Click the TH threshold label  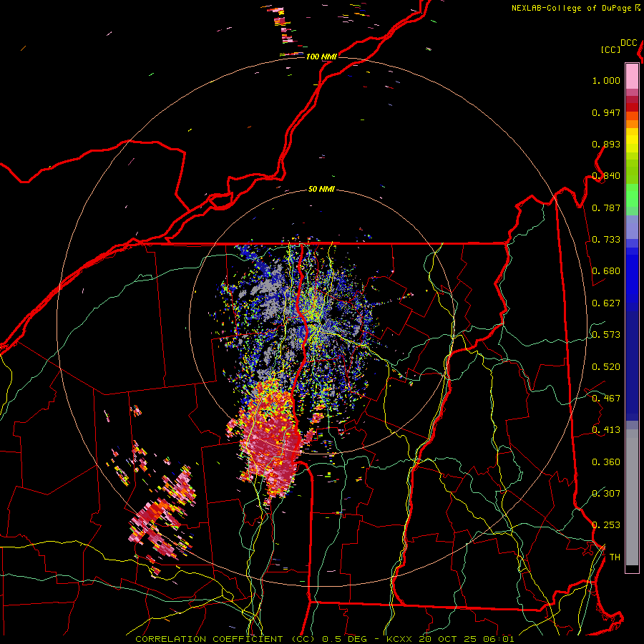coord(615,557)
